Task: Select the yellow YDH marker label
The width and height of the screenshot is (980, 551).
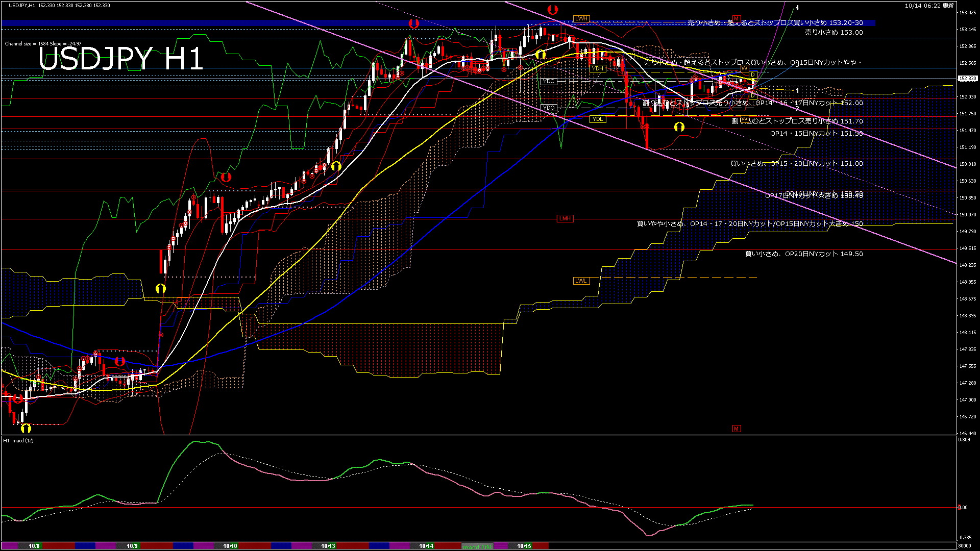Action: [x=597, y=68]
